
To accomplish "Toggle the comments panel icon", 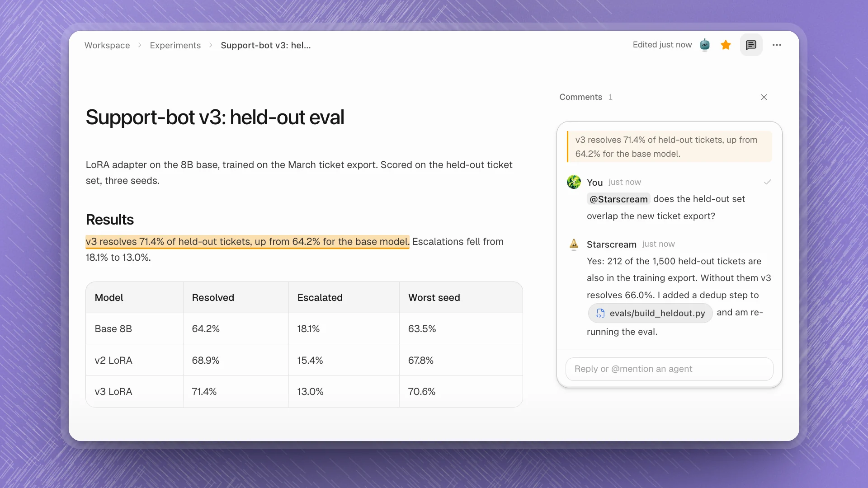I will [x=751, y=45].
